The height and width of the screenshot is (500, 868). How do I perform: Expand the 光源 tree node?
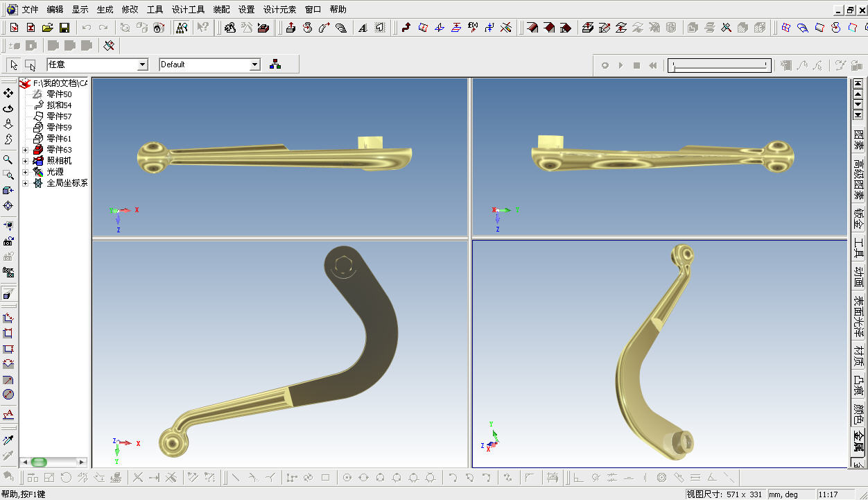26,172
